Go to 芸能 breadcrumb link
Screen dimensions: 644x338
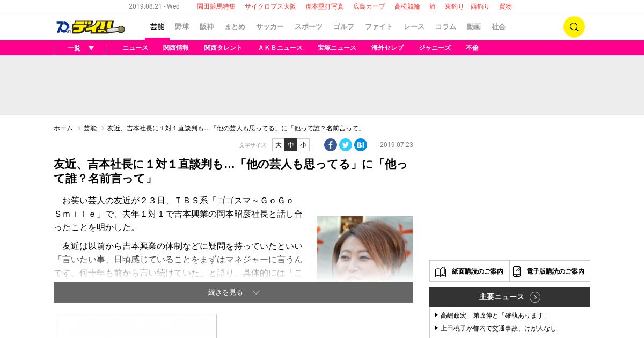point(90,128)
